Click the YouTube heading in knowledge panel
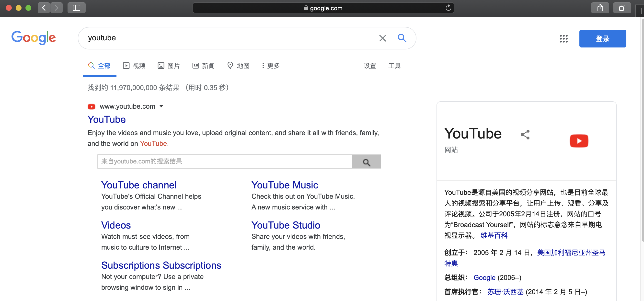This screenshot has height=301, width=644. (473, 133)
